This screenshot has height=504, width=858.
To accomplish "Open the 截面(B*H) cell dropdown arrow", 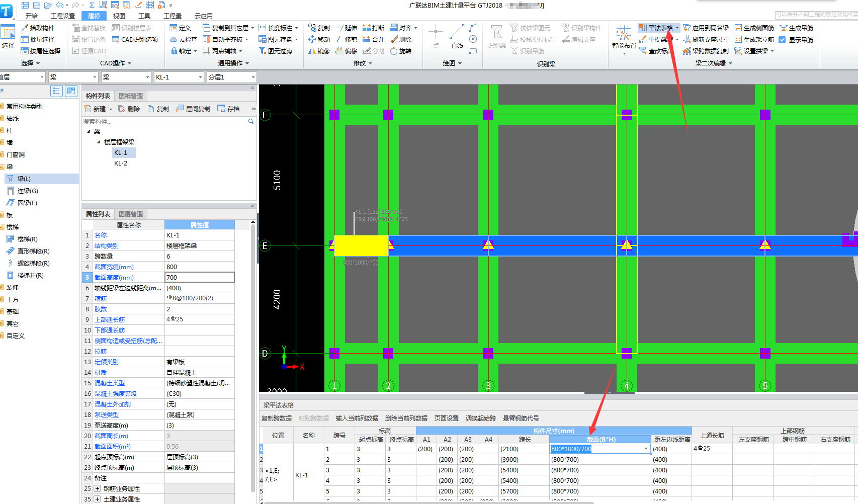I will click(x=646, y=449).
